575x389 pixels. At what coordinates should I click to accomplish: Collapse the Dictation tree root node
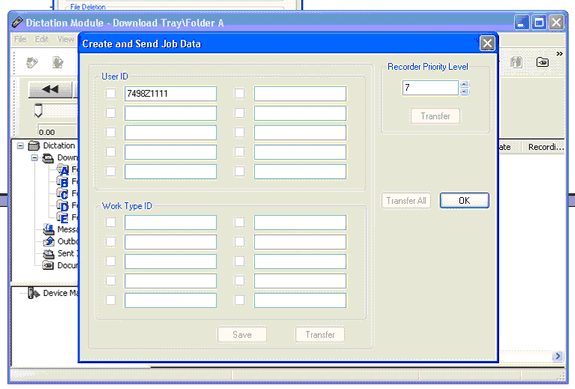coord(21,146)
